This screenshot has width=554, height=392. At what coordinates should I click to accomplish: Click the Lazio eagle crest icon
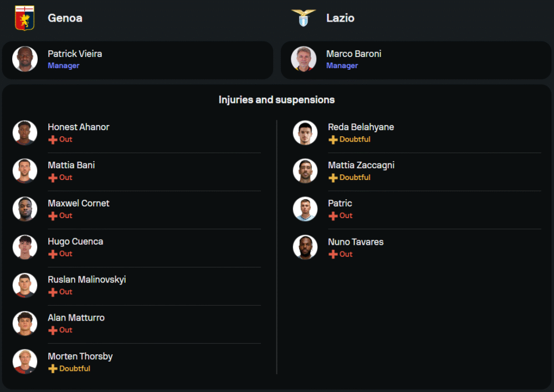tap(304, 18)
